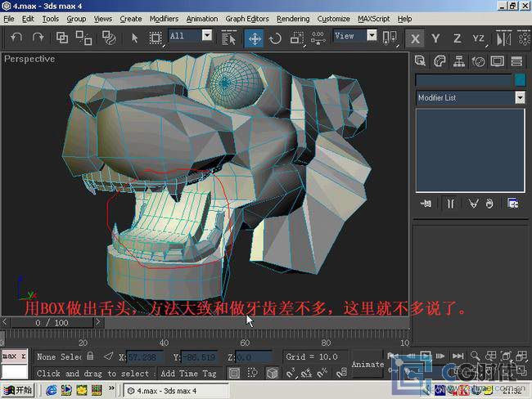Open the MAXScript menu
This screenshot has height=399, width=532.
(x=373, y=19)
